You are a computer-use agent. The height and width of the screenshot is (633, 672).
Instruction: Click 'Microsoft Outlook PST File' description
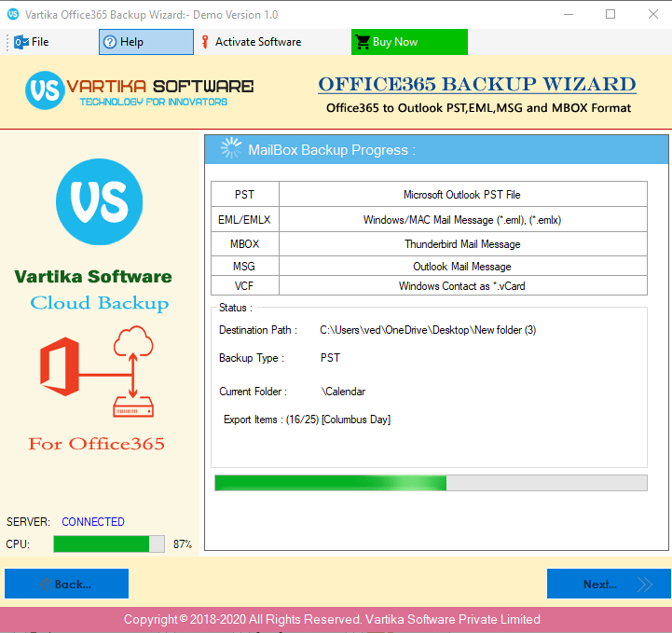pyautogui.click(x=462, y=195)
